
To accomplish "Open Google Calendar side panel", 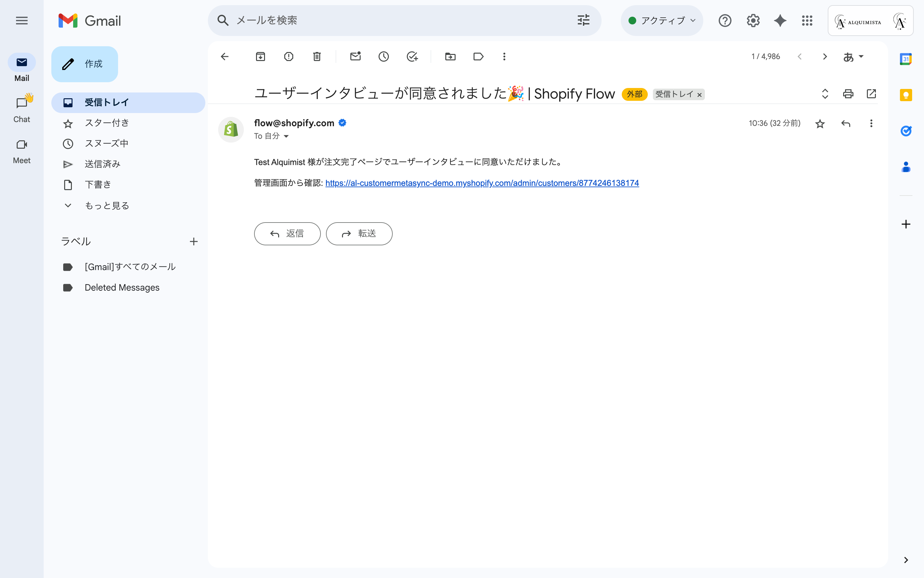I will click(906, 59).
